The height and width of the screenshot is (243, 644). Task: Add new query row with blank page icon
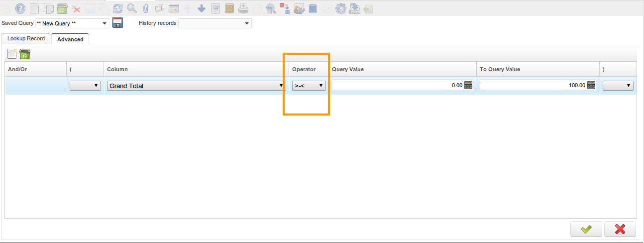[x=12, y=54]
